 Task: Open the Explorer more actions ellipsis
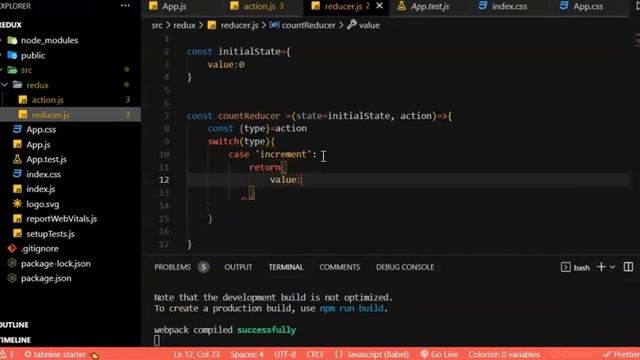pyautogui.click(x=125, y=6)
